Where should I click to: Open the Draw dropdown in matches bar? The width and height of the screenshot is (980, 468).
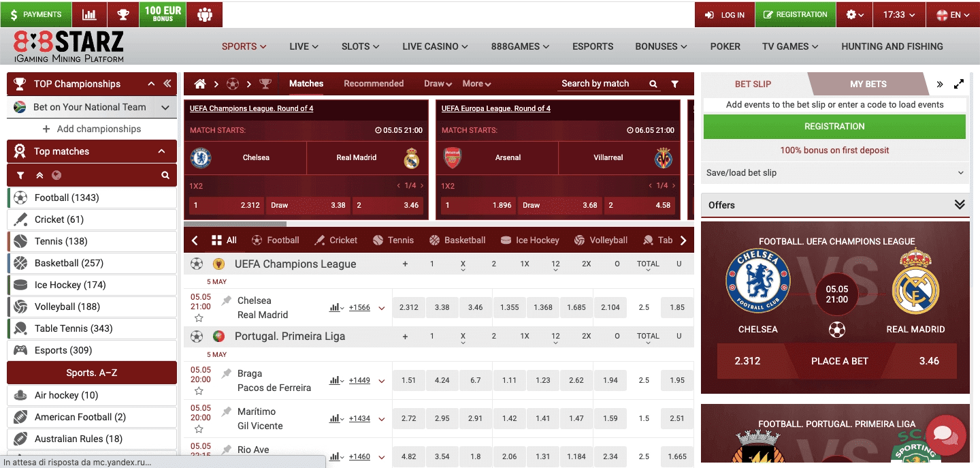click(438, 84)
